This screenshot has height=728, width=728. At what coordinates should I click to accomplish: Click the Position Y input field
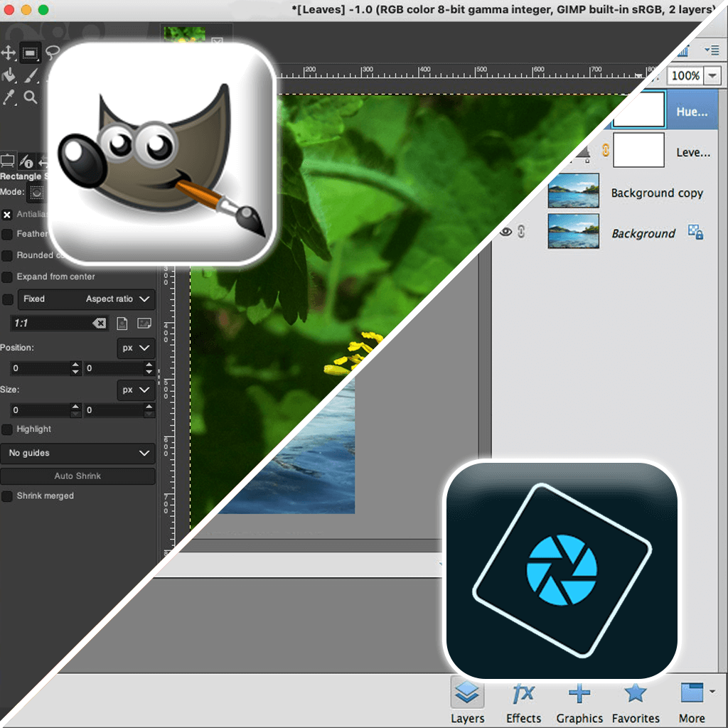click(114, 368)
